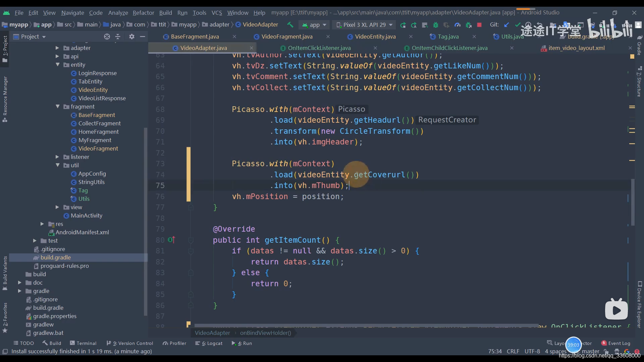This screenshot has height=362, width=644.
Task: Collapse the entity package
Action: point(57,65)
